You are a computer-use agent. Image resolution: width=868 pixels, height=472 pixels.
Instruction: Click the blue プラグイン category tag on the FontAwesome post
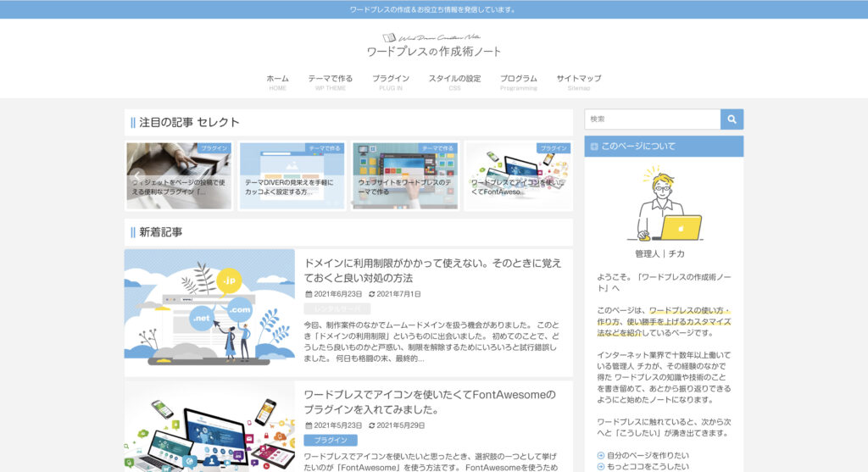pyautogui.click(x=331, y=441)
